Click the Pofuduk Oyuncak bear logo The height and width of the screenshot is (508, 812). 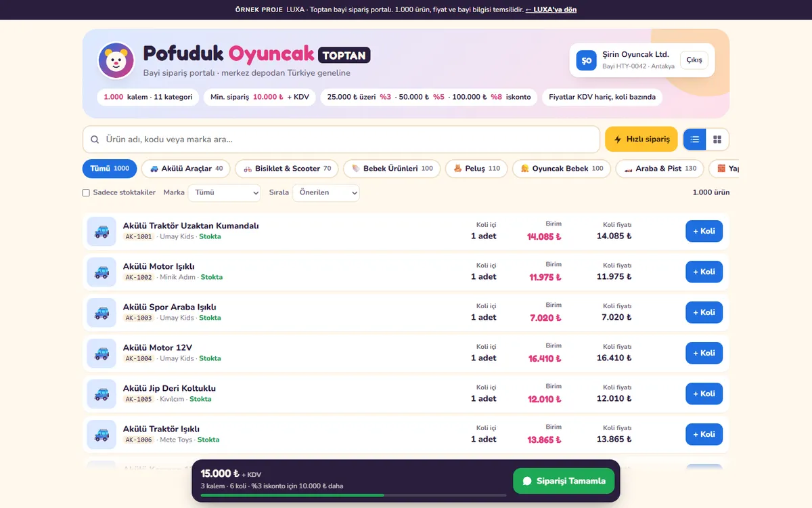click(x=116, y=61)
